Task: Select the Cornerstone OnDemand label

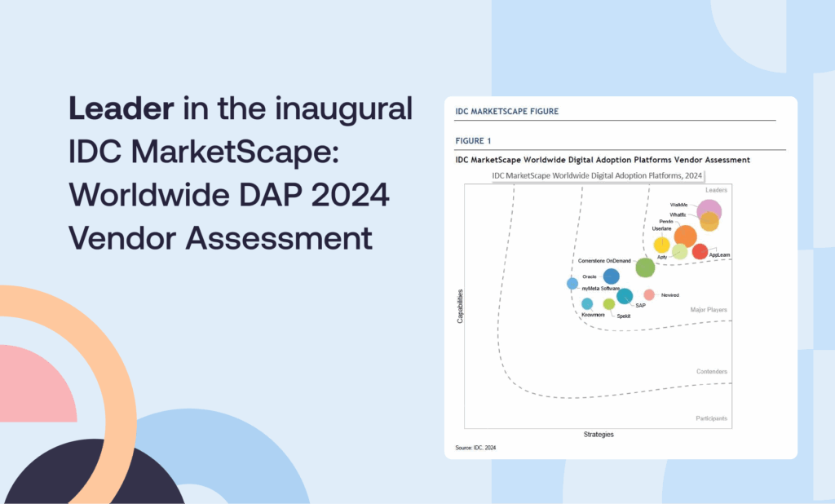Action: click(x=604, y=261)
